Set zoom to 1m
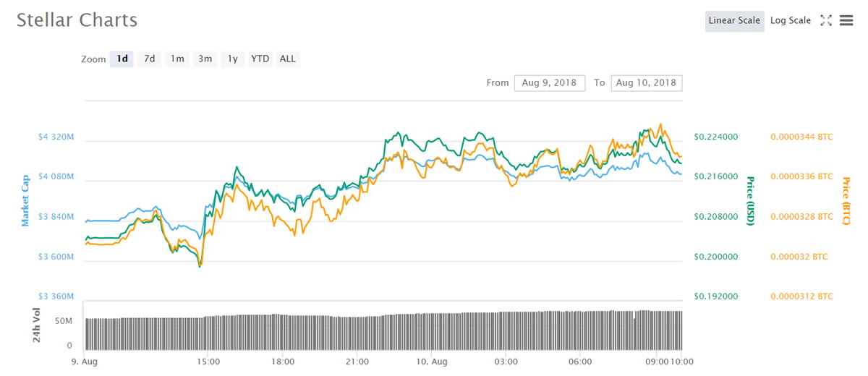868x376 pixels. [176, 59]
